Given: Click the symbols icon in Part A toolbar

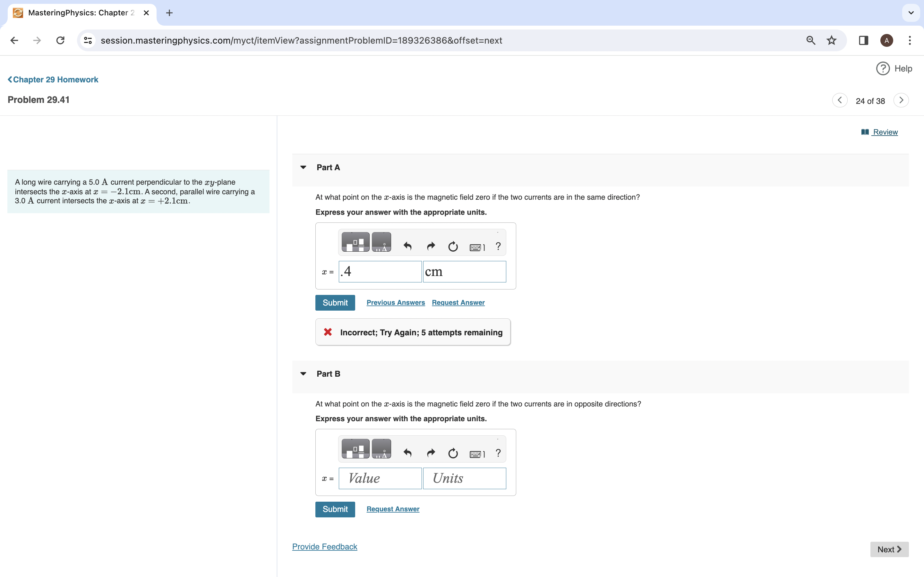Looking at the screenshot, I should click(381, 242).
